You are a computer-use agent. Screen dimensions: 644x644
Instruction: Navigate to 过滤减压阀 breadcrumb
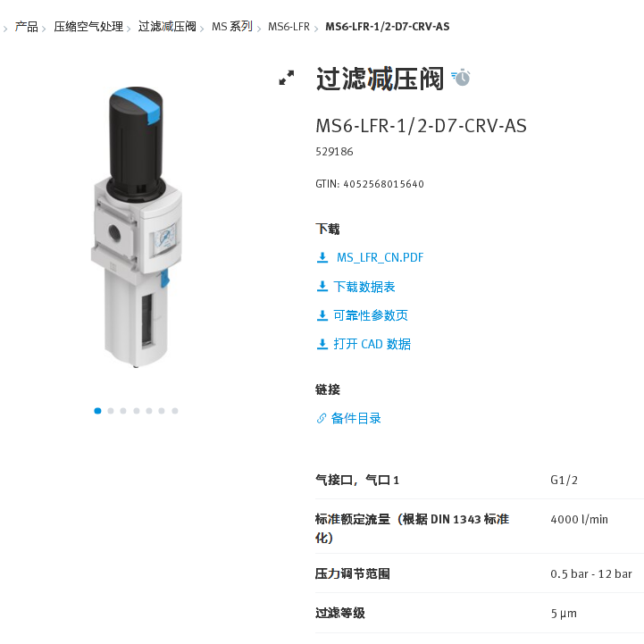[167, 27]
